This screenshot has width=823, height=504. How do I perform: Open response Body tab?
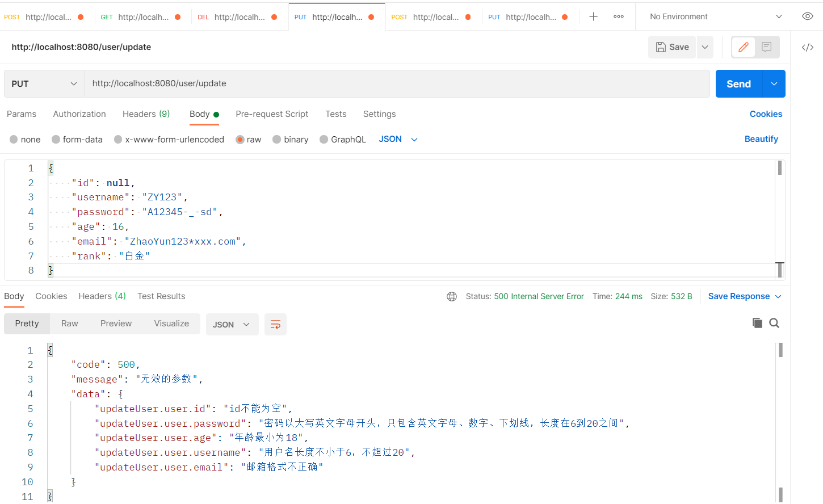(14, 296)
